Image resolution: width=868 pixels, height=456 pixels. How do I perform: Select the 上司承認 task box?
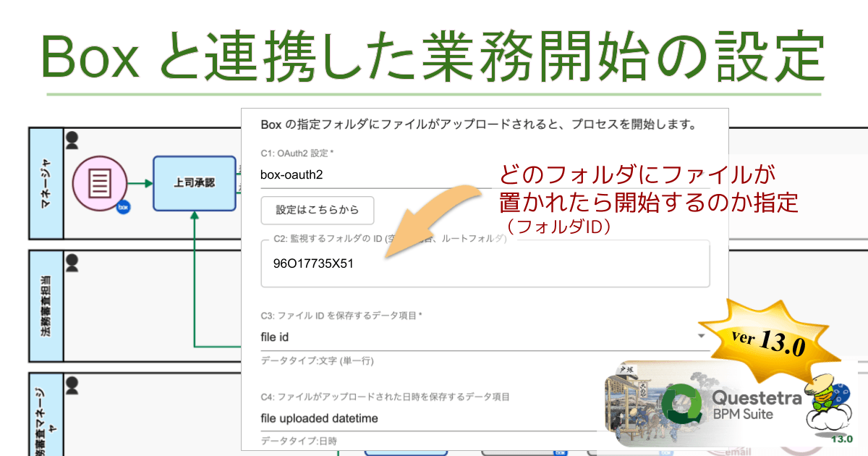(195, 182)
